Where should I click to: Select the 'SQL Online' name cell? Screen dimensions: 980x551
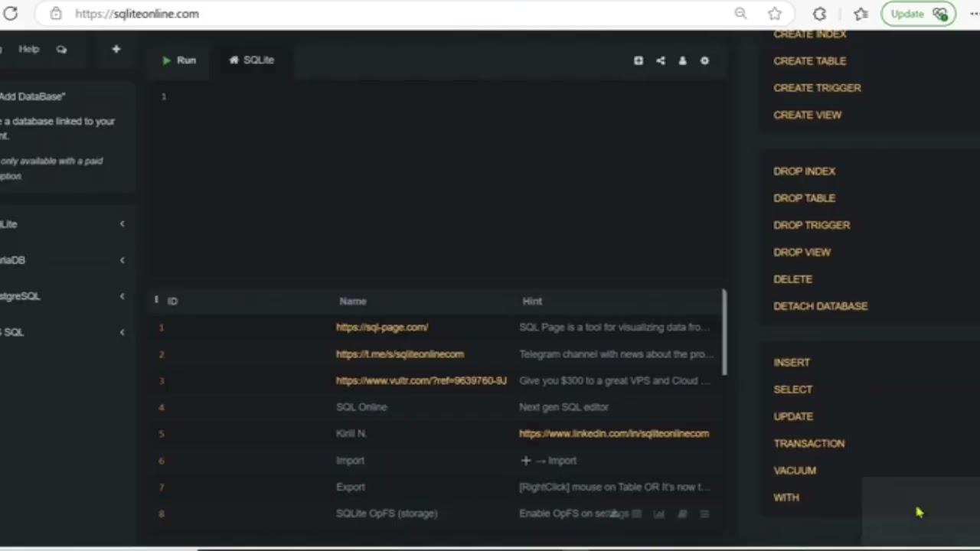click(361, 407)
